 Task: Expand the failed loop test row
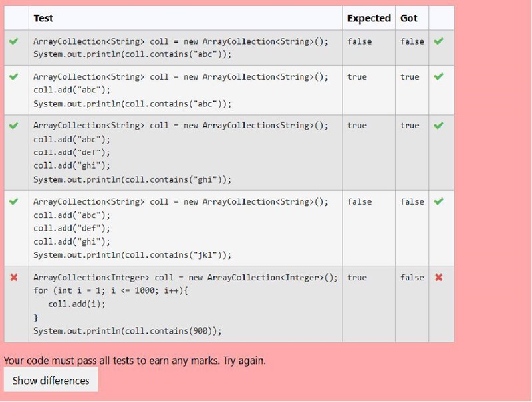pos(186,304)
